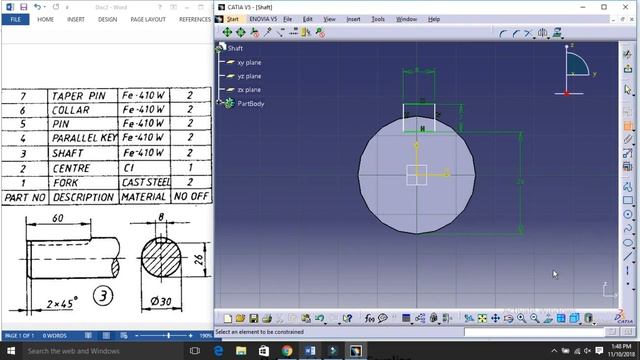The image size is (640, 360).
Task: Click the What's This help icon
Action: pyautogui.click(x=347, y=318)
